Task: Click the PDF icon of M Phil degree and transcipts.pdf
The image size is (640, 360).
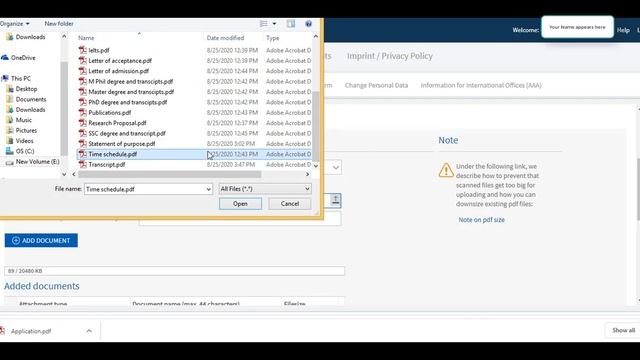Action: click(83, 81)
